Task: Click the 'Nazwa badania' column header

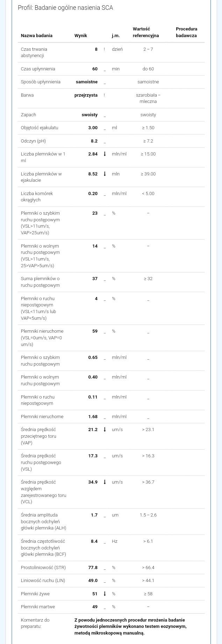Action: point(37,35)
